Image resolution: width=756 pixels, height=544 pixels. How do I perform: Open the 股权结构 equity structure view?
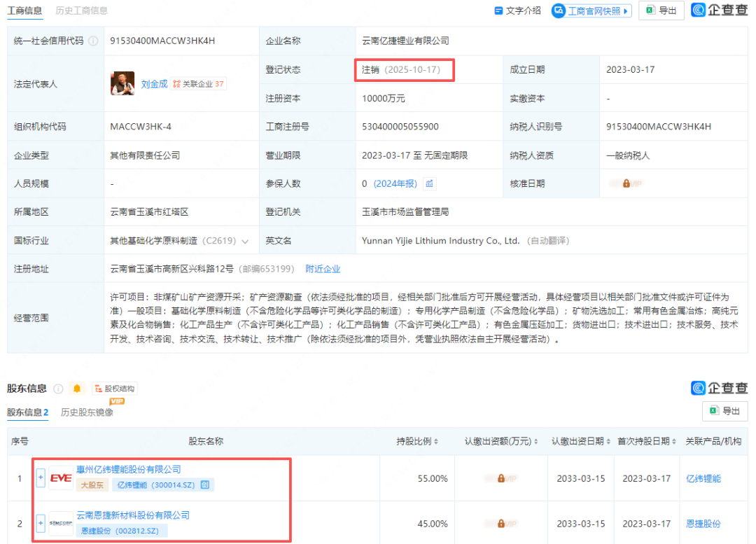(114, 388)
